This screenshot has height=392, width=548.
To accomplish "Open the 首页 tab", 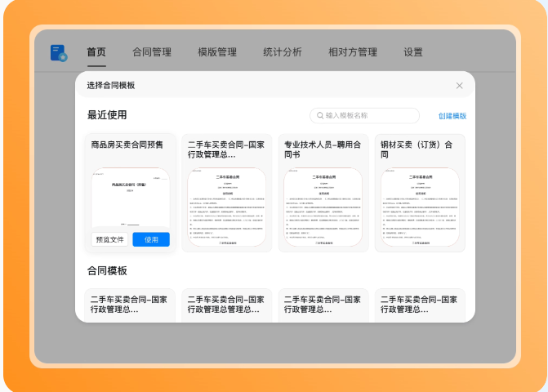I will coord(96,52).
